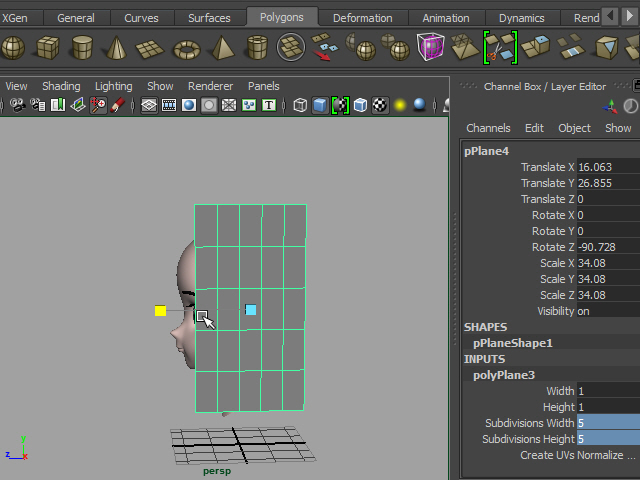Switch to the Deformation shelf tab

362,18
